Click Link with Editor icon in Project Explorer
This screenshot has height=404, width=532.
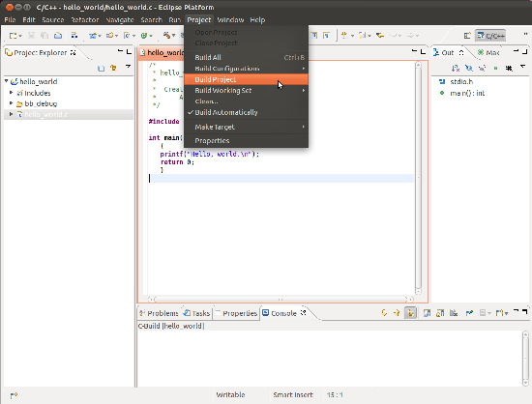(114, 68)
